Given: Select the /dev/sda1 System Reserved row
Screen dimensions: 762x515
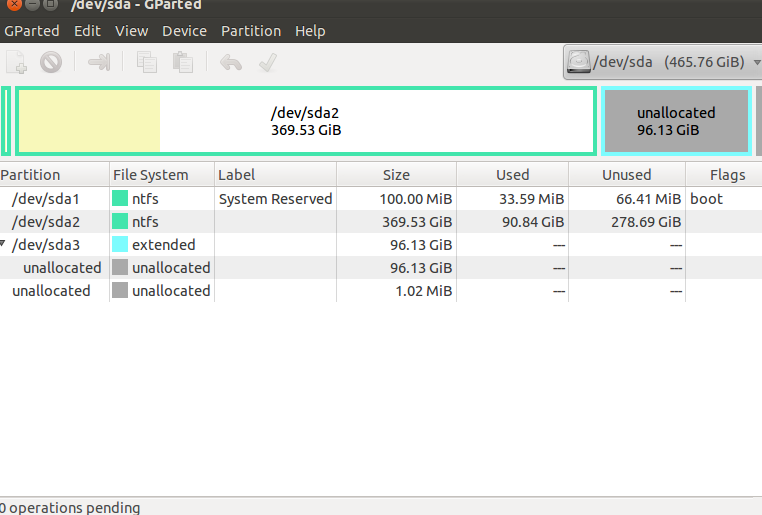Looking at the screenshot, I should (x=381, y=199).
